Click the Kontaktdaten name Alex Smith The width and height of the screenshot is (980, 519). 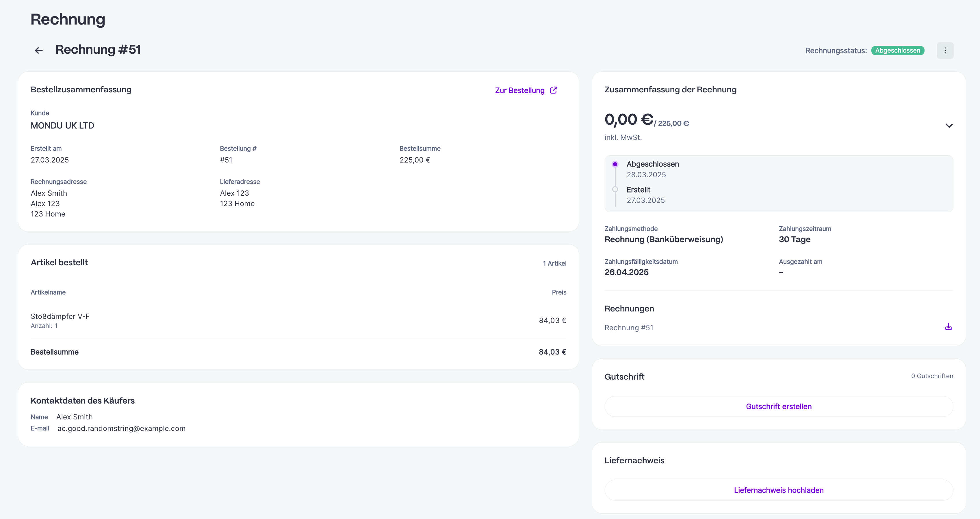[74, 417]
